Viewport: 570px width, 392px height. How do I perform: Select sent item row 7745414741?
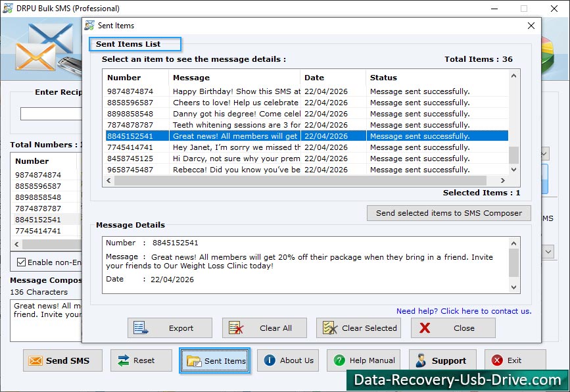[x=307, y=147]
